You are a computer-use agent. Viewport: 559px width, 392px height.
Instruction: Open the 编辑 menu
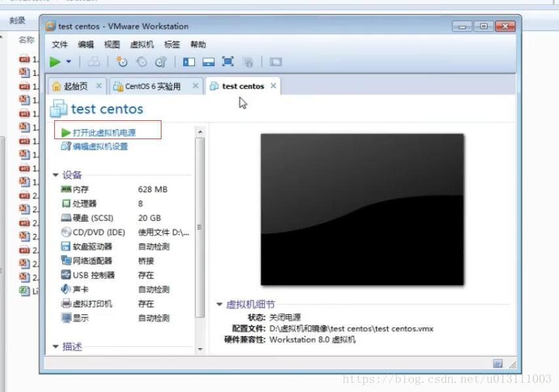[86, 44]
